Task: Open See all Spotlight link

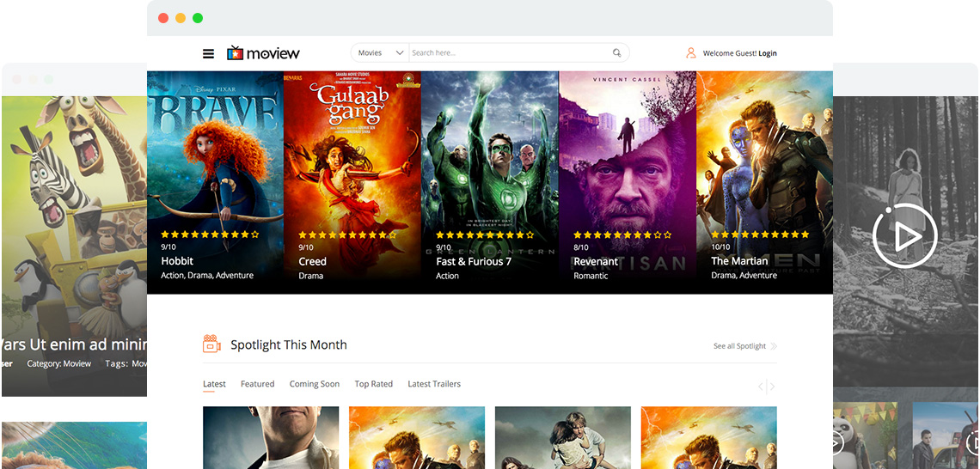Action: click(739, 346)
